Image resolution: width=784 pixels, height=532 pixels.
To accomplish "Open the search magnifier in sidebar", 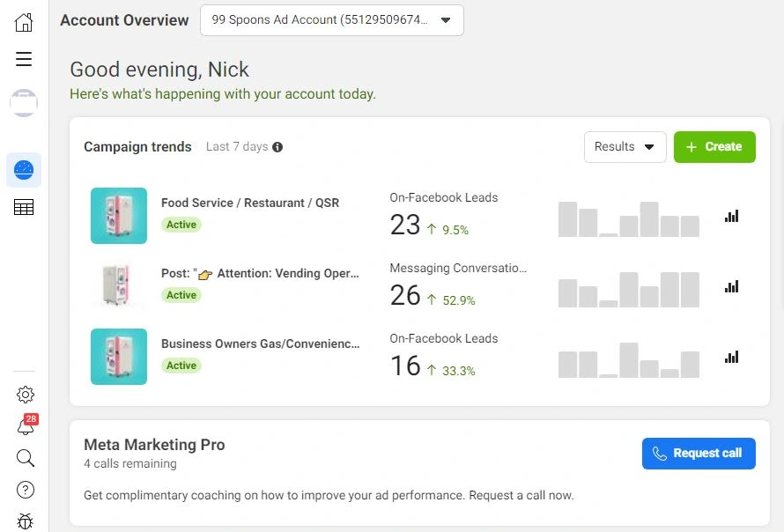I will [x=25, y=458].
